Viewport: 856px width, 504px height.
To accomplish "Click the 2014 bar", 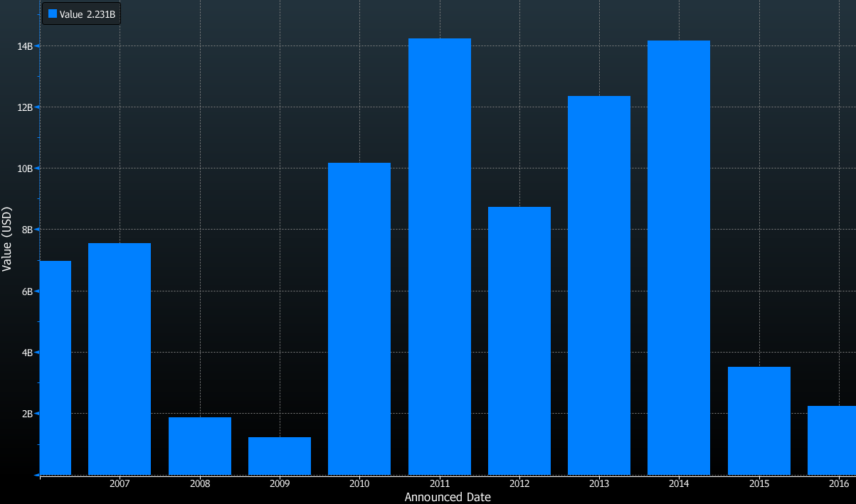I will [679, 257].
